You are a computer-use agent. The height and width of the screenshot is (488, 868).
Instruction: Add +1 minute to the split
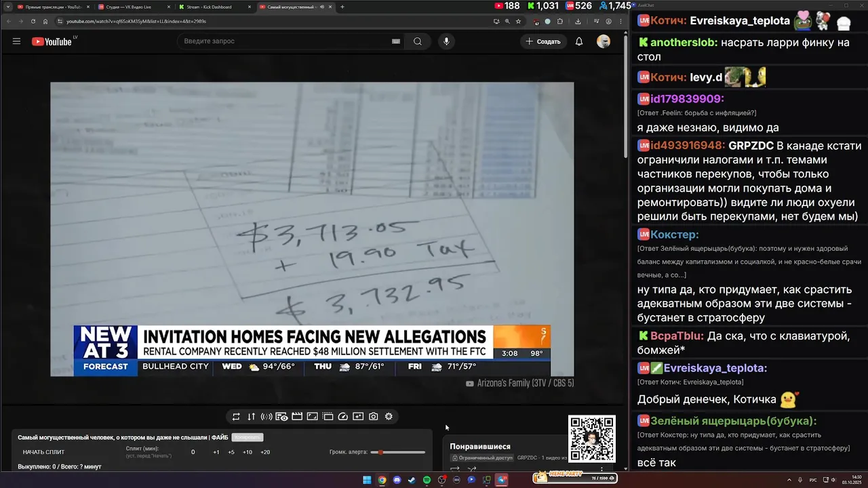[216, 452]
